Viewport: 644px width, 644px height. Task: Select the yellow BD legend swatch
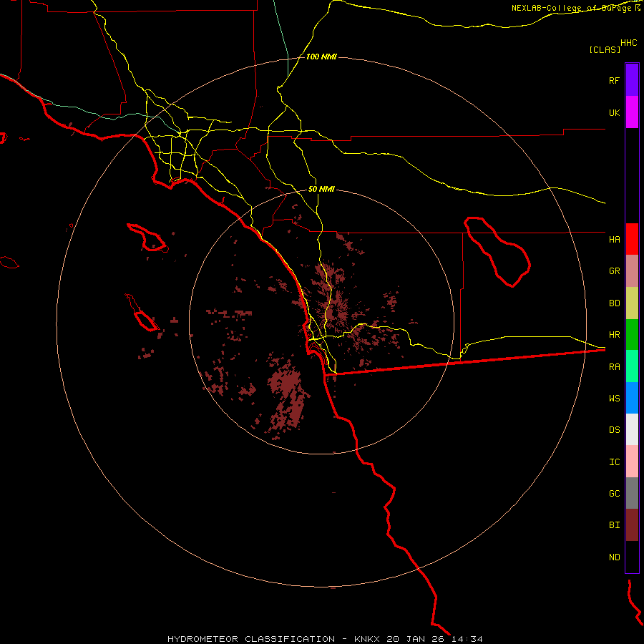pyautogui.click(x=632, y=303)
